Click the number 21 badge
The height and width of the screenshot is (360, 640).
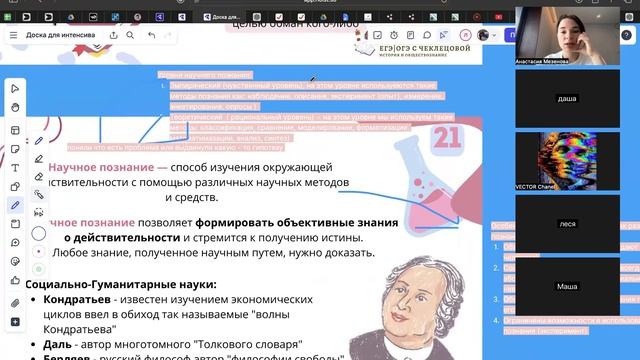[x=447, y=138]
